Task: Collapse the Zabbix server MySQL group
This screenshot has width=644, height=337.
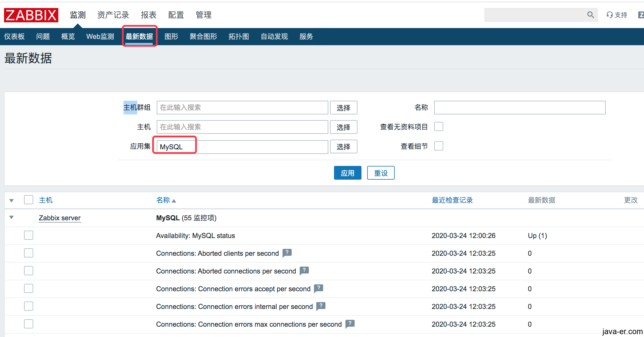Action: [x=11, y=217]
